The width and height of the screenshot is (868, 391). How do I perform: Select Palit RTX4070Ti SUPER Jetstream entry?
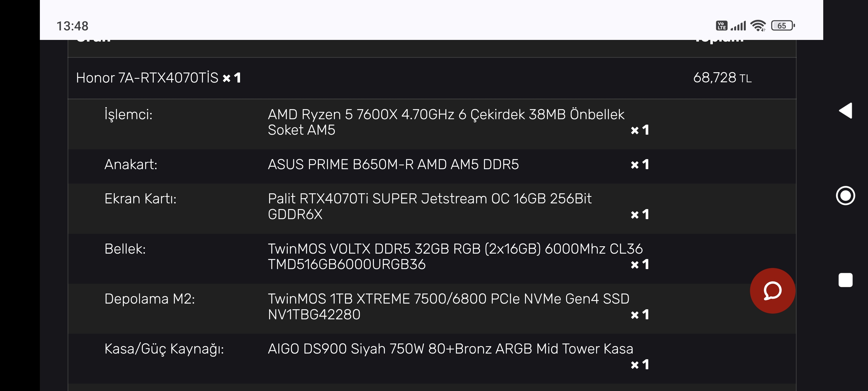(430, 206)
